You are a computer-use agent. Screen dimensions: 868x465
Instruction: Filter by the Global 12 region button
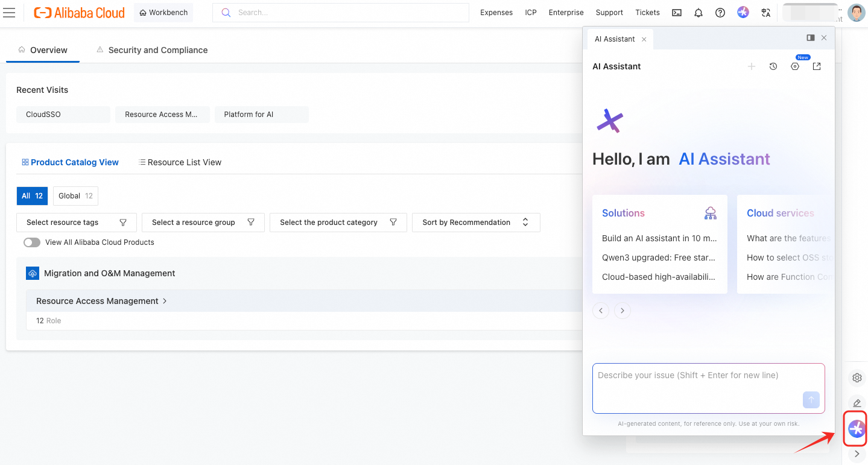(75, 196)
